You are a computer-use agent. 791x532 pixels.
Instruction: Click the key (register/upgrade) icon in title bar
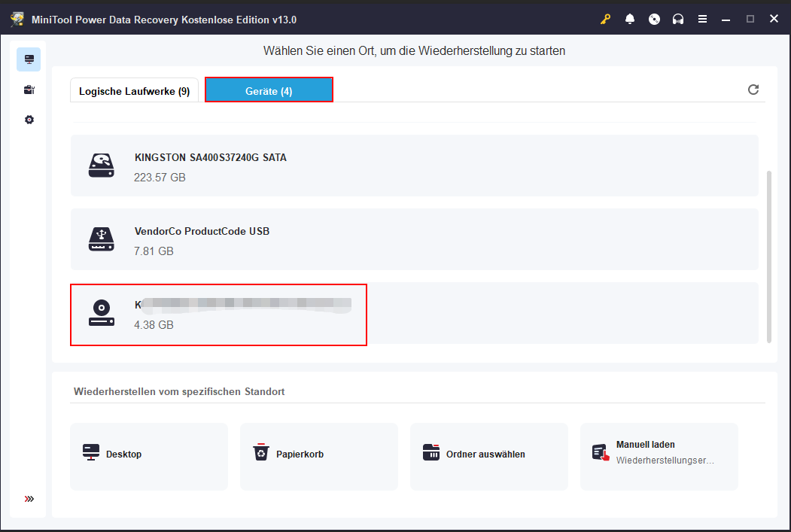pyautogui.click(x=605, y=19)
